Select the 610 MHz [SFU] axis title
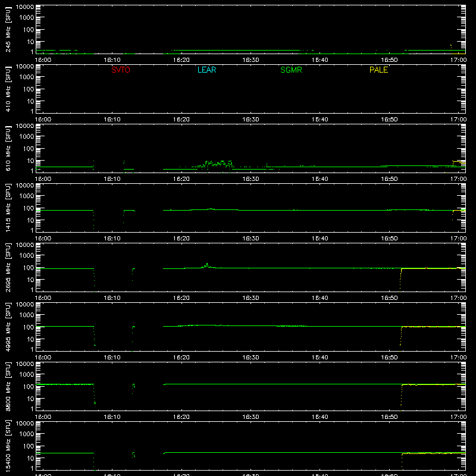Screen dimensions: 476x476 pyautogui.click(x=8, y=148)
